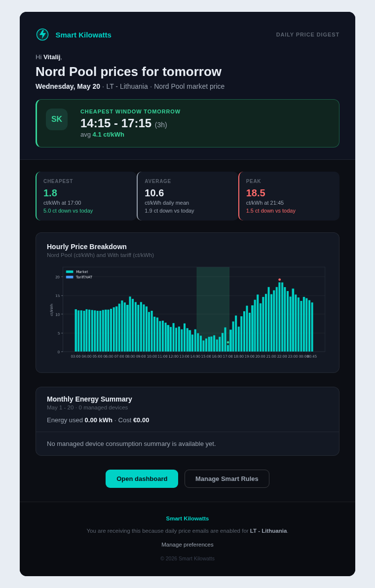The height and width of the screenshot is (588, 375).
Task: Click the 22:00 x-axis label on chart
Action: (282, 357)
